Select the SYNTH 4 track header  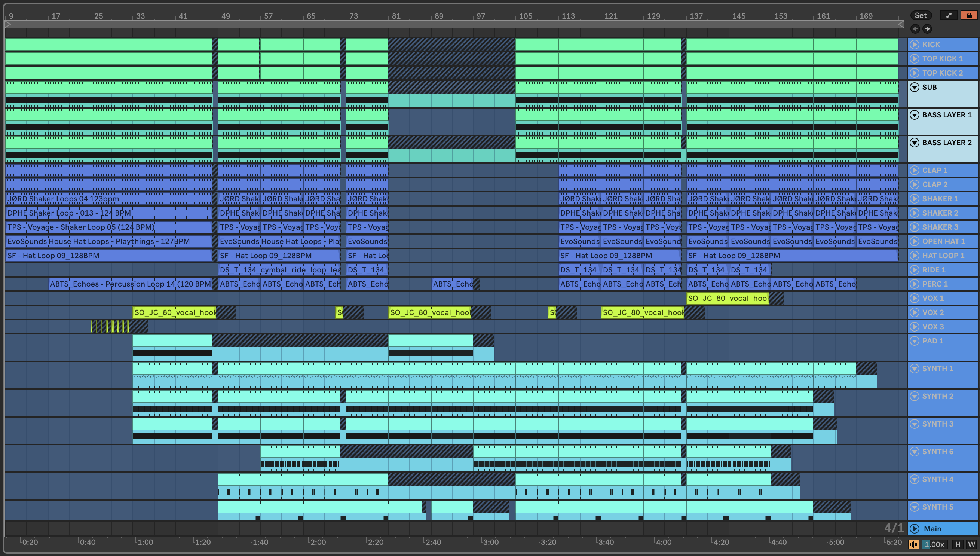[943, 486]
